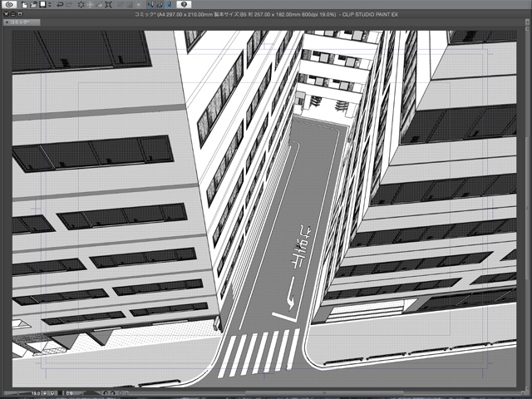
Task: Click the 0.0 rotation angle field
Action: tap(69, 393)
